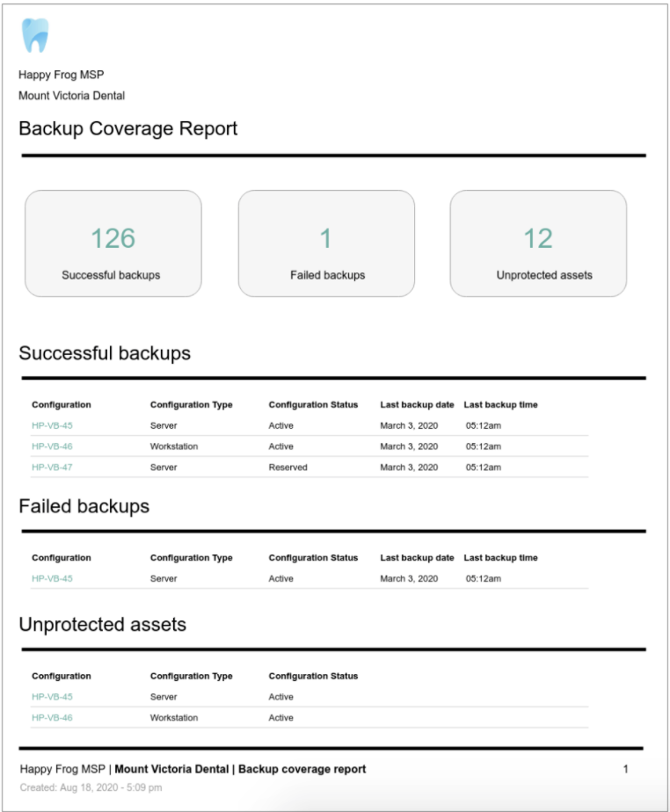Image resolution: width=670 pixels, height=812 pixels.
Task: Click Mount Victoria Dental text below the logo
Action: tap(71, 96)
